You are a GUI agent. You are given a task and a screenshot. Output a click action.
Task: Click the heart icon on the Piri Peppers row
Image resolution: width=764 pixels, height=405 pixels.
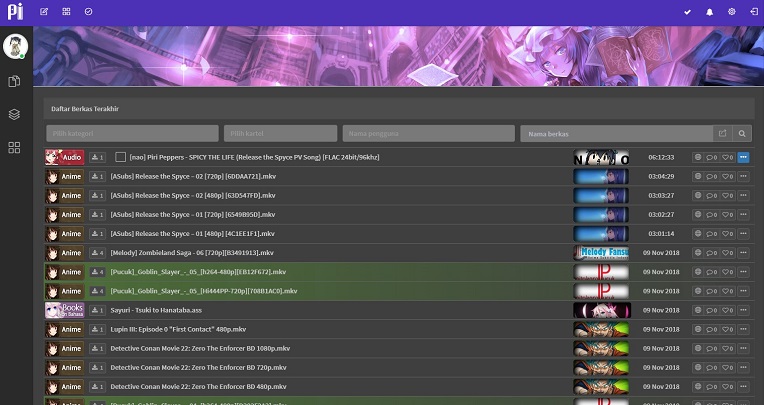pos(727,157)
